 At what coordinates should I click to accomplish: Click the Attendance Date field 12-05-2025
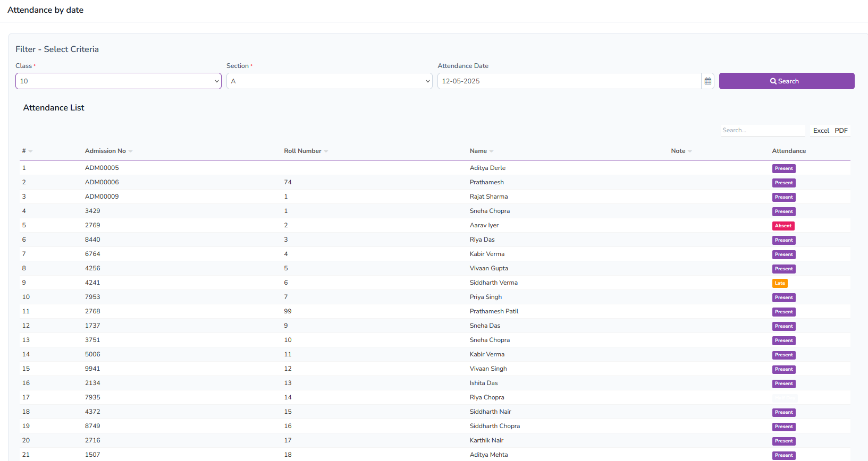pos(569,81)
